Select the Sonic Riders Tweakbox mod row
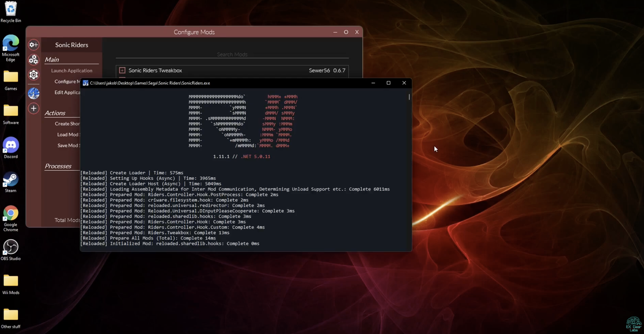The width and height of the screenshot is (644, 334). [232, 71]
